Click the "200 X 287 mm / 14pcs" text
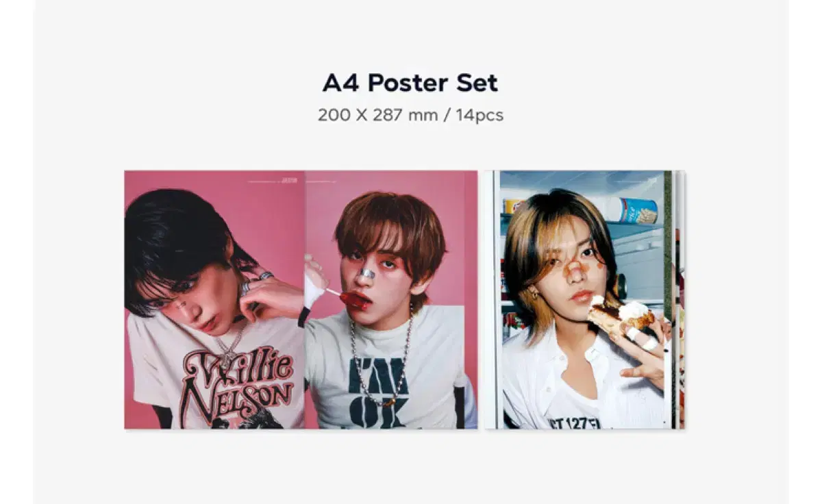This screenshot has height=504, width=822. tap(410, 115)
